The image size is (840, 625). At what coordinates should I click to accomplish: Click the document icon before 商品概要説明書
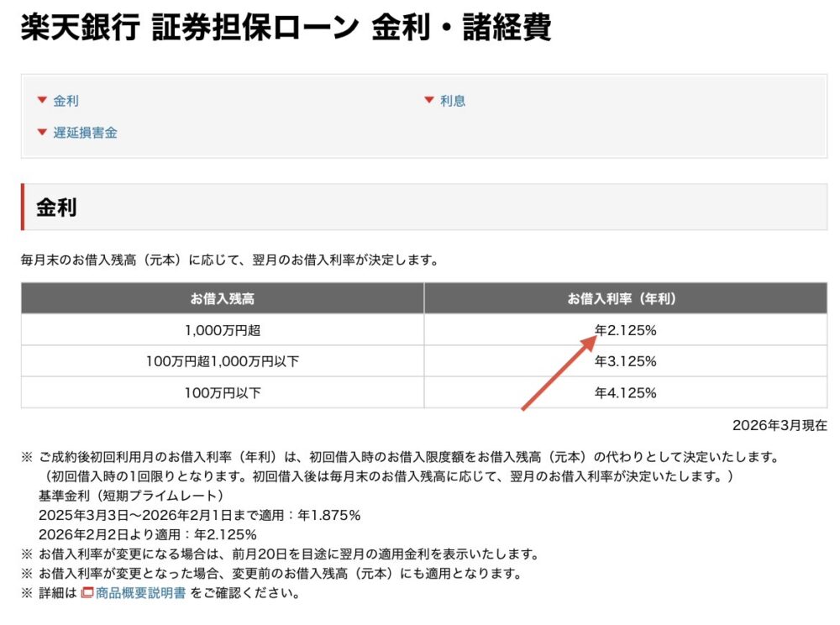coord(87,594)
